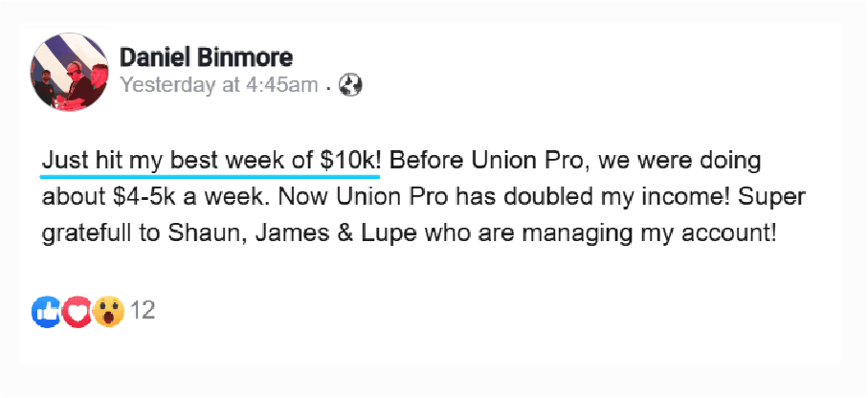Click the red heart Love reaction icon

pyautogui.click(x=77, y=312)
